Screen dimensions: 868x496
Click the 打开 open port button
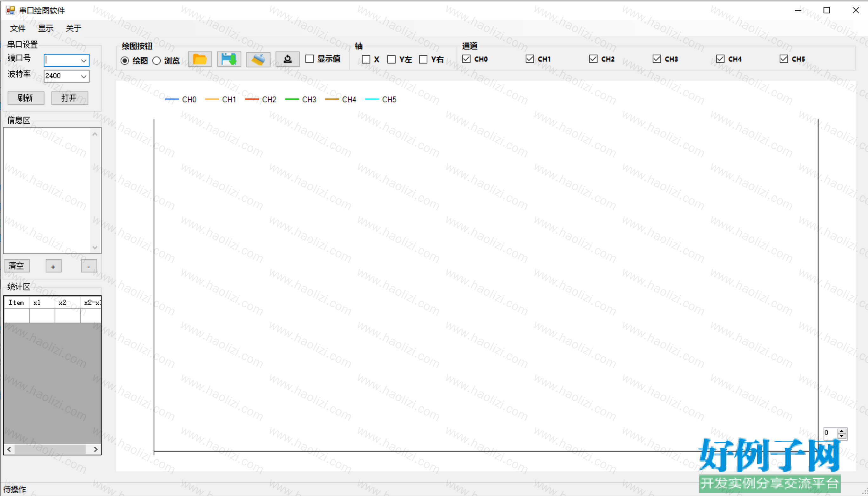coord(70,98)
